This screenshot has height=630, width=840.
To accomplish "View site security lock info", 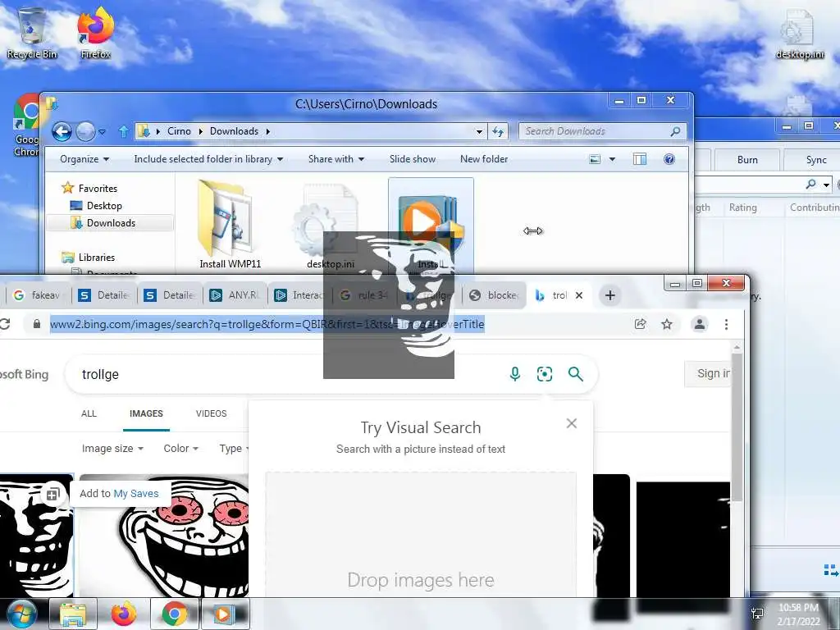I will coord(36,324).
